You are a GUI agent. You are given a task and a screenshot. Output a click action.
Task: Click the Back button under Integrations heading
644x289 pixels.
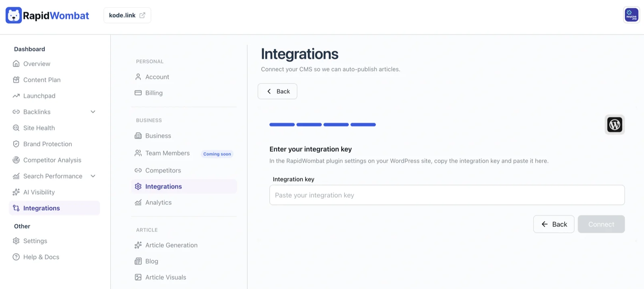pos(277,91)
